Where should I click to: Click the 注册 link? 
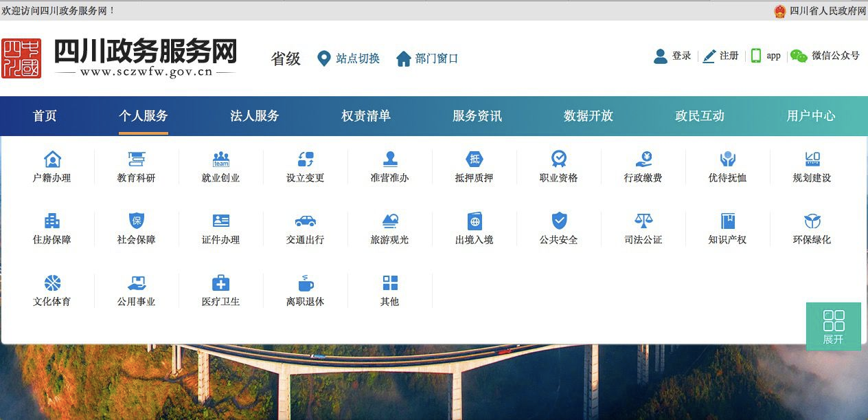tap(729, 56)
